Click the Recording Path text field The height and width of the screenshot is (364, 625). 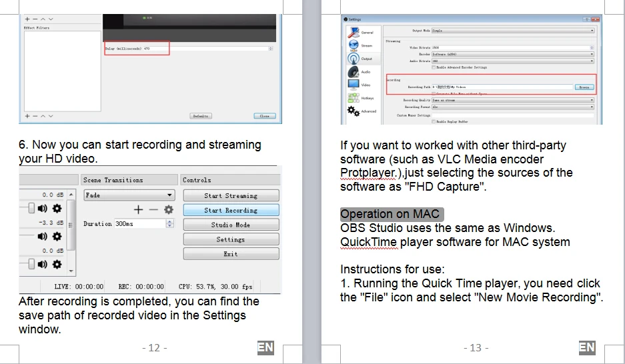[502, 87]
